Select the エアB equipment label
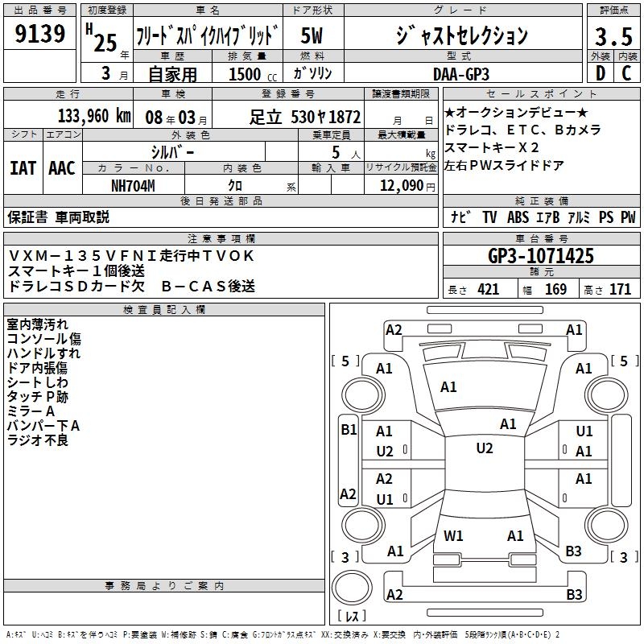Screen dimensions: 644x644 point(548,217)
